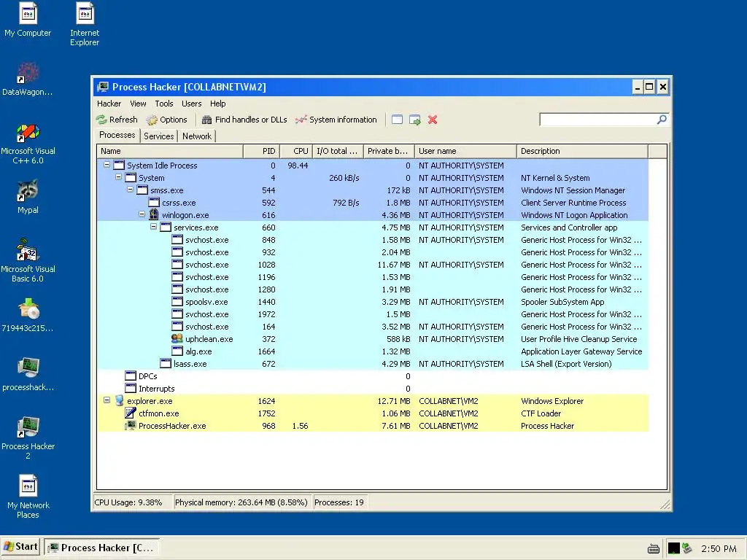This screenshot has width=747, height=560.
Task: Collapse the smss.exe tree node
Action: (130, 190)
